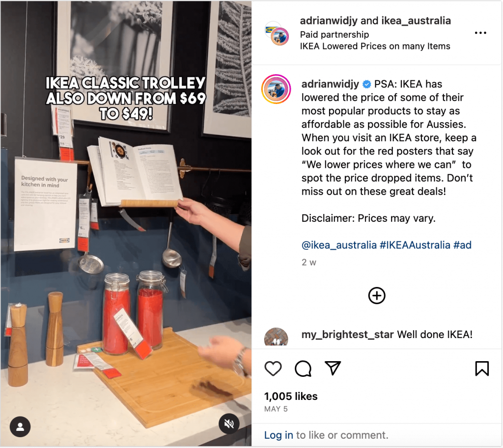Share the post using the paper plane icon
This screenshot has height=448, width=503.
click(x=333, y=368)
